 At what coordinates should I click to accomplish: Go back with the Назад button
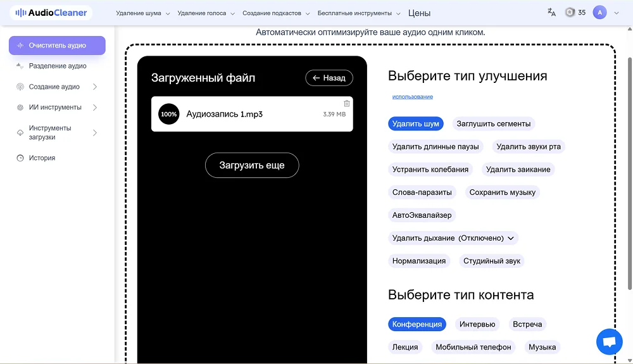point(329,78)
